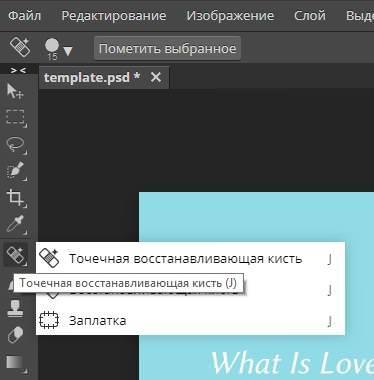Click the Пометить выбранное button
374x380 pixels.
(x=167, y=49)
